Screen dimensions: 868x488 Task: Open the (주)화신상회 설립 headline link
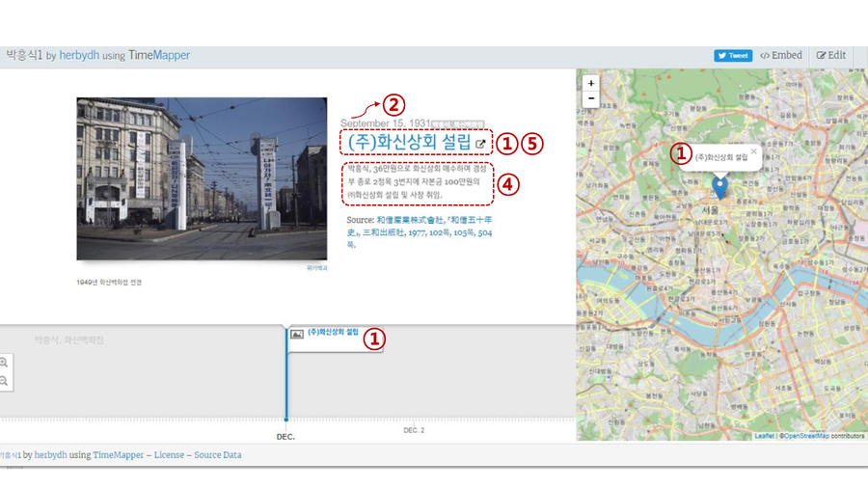coord(409,142)
